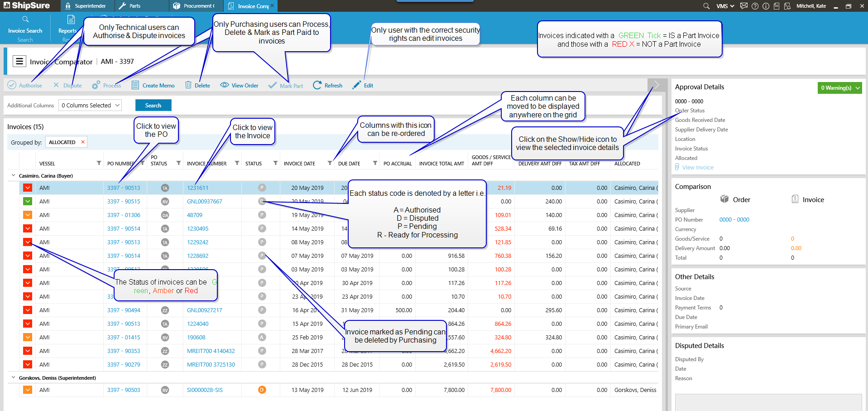Click the blue Search button
Viewport: 868px width, 411px height.
coord(153,105)
